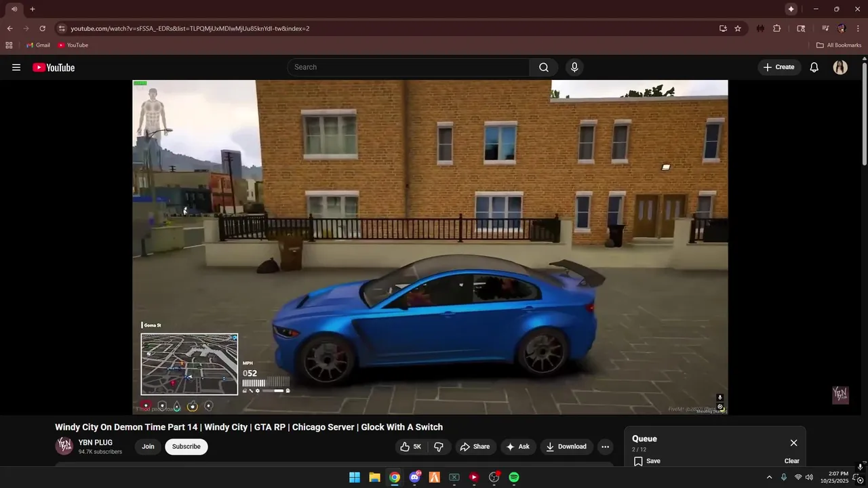Open the Gemini sparkle button in the title bar
This screenshot has width=868, height=488.
tap(791, 9)
